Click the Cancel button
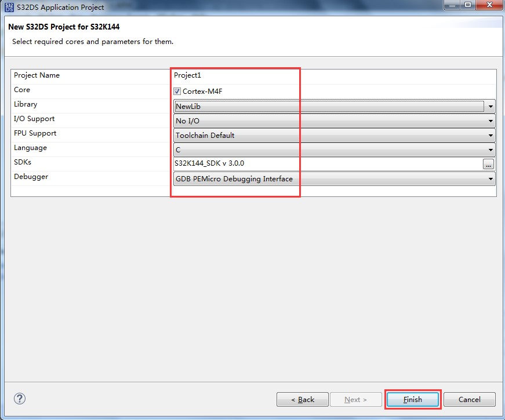The height and width of the screenshot is (420, 505). pos(469,399)
